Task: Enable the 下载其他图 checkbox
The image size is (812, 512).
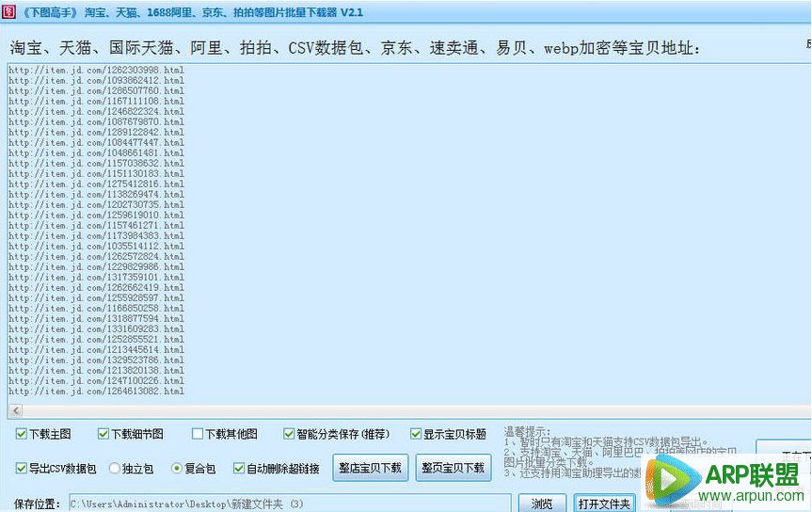Action: coord(198,434)
